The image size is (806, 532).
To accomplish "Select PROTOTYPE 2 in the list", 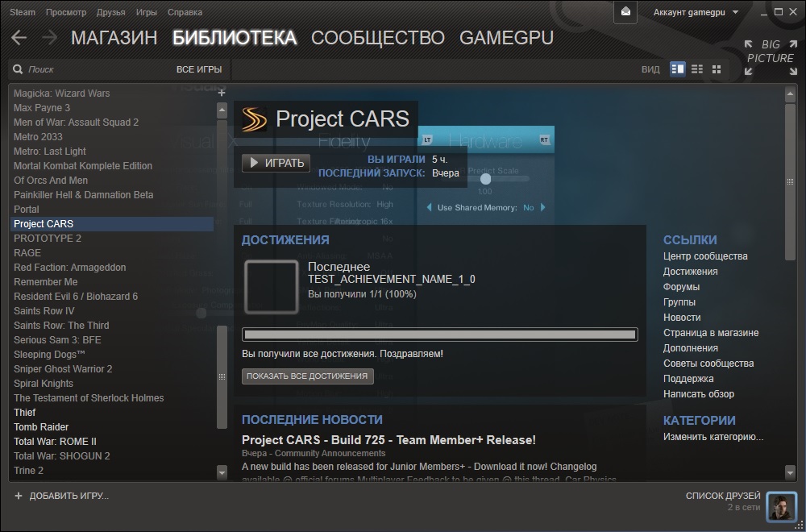I will (x=112, y=239).
